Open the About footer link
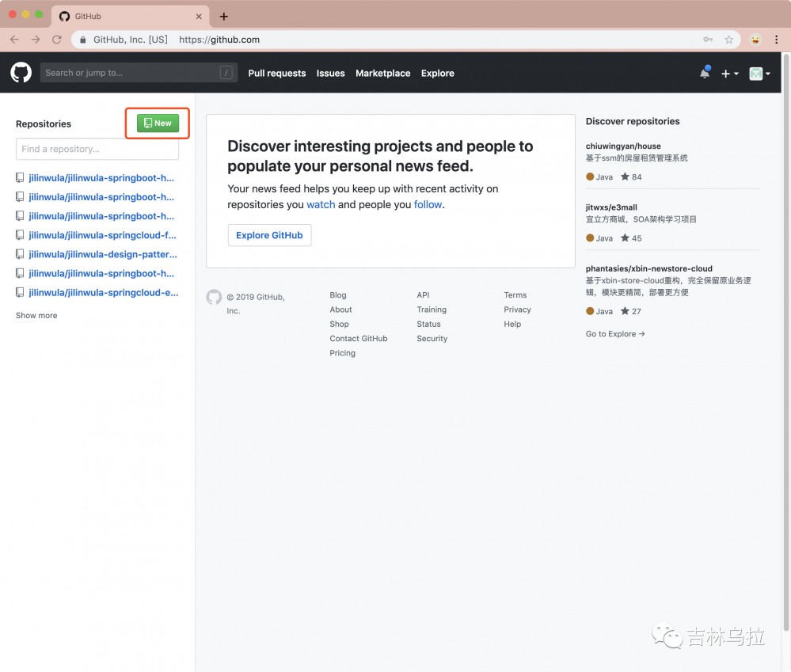 pos(341,309)
